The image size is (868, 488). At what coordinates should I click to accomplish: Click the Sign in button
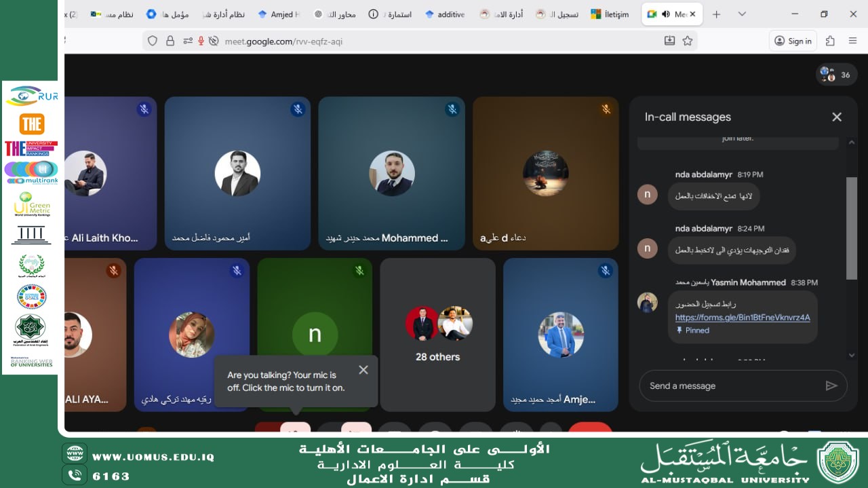pos(793,41)
